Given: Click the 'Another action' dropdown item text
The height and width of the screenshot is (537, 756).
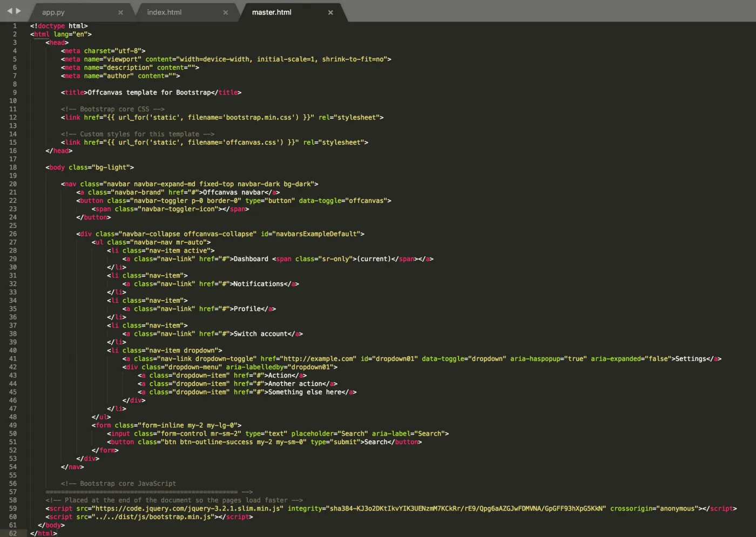Looking at the screenshot, I should point(295,384).
